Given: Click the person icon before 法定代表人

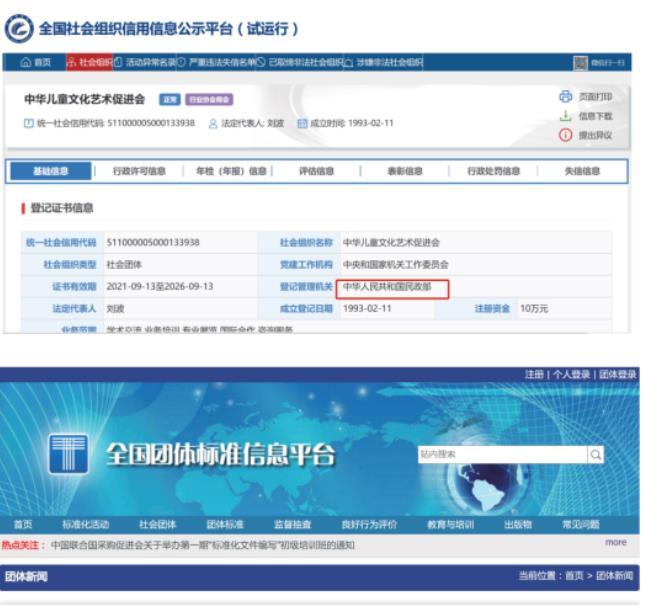Looking at the screenshot, I should 213,123.
